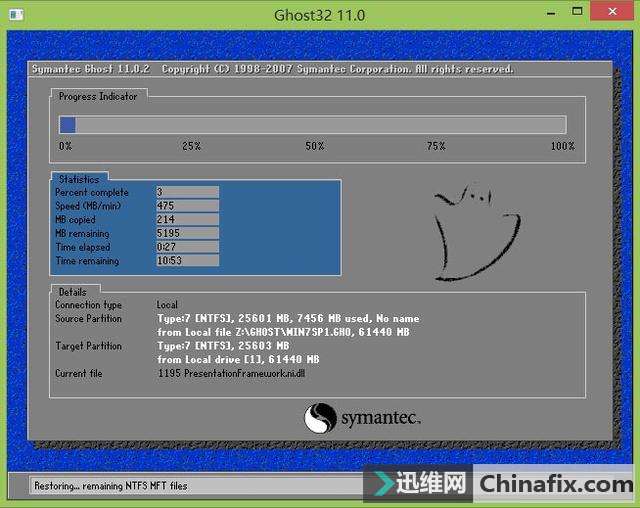
Task: Click the 'MB copied' label
Action: click(x=76, y=220)
